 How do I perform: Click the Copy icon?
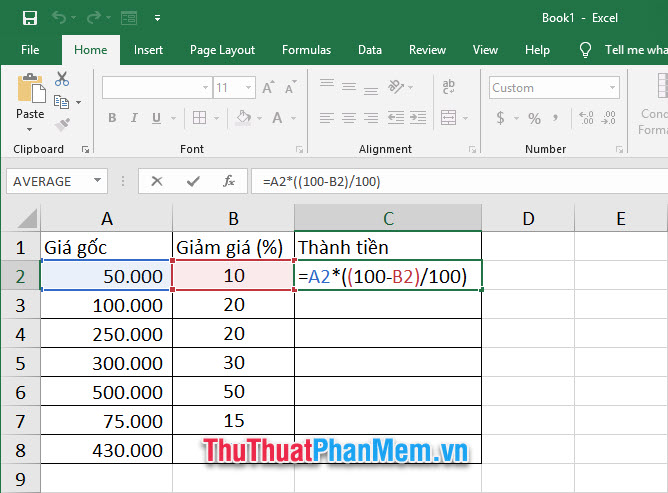pyautogui.click(x=61, y=102)
